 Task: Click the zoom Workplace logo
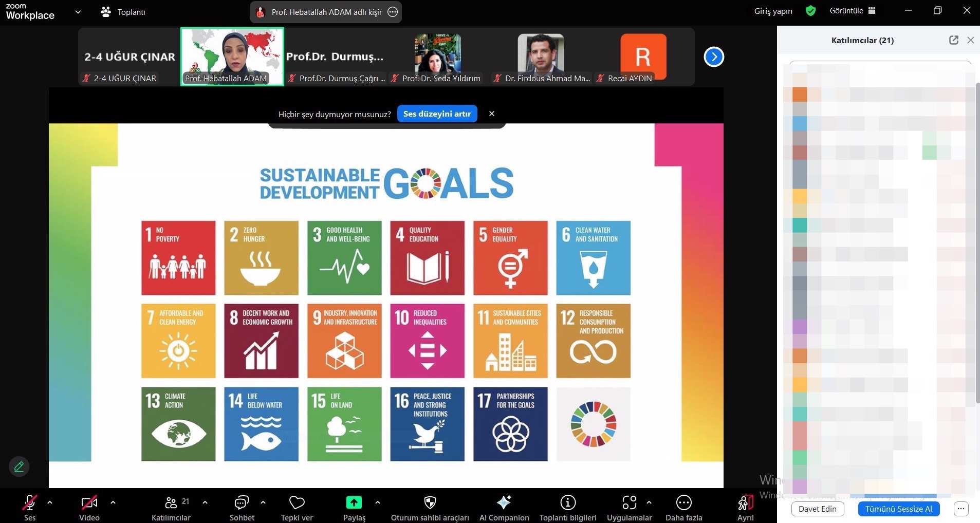click(30, 11)
